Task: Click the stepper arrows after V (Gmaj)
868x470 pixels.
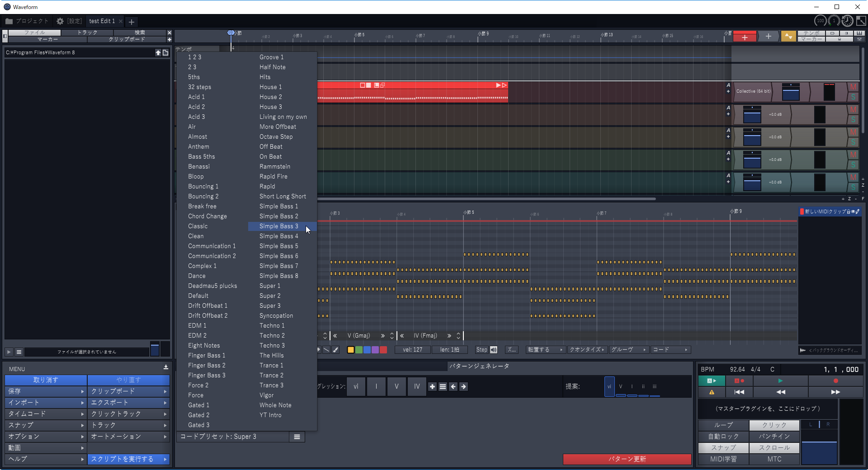Action: click(392, 336)
